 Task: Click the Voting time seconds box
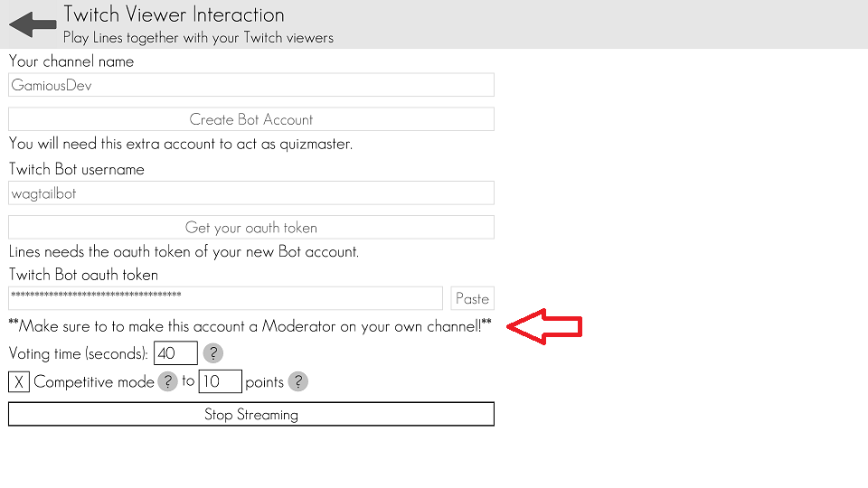coord(175,353)
